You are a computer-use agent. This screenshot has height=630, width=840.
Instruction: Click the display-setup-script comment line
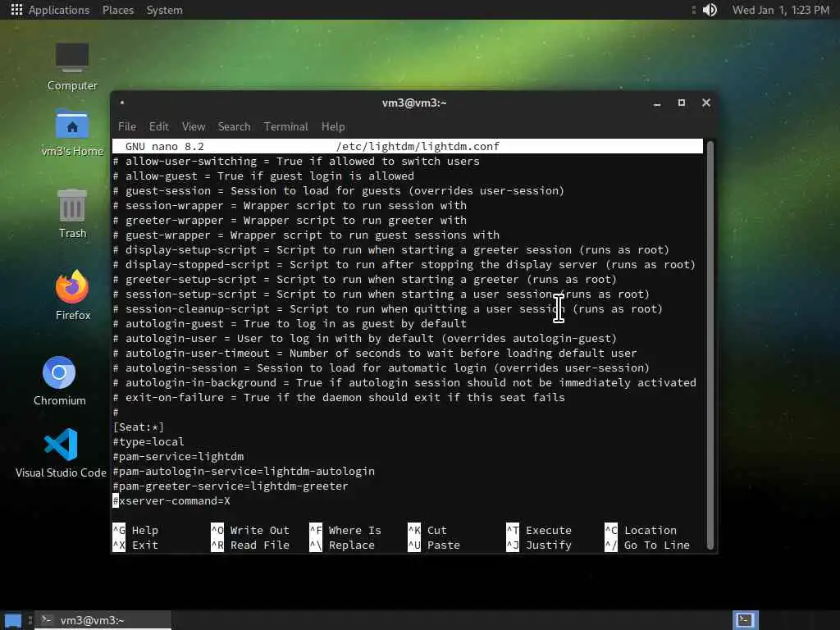click(391, 249)
